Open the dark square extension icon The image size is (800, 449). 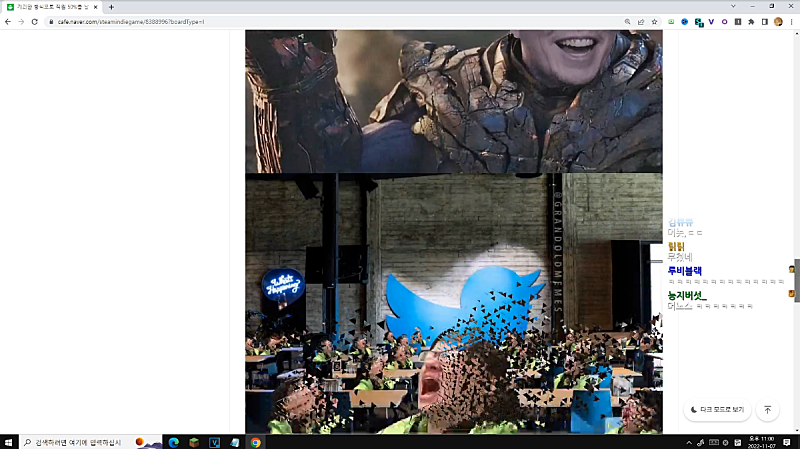[738, 22]
